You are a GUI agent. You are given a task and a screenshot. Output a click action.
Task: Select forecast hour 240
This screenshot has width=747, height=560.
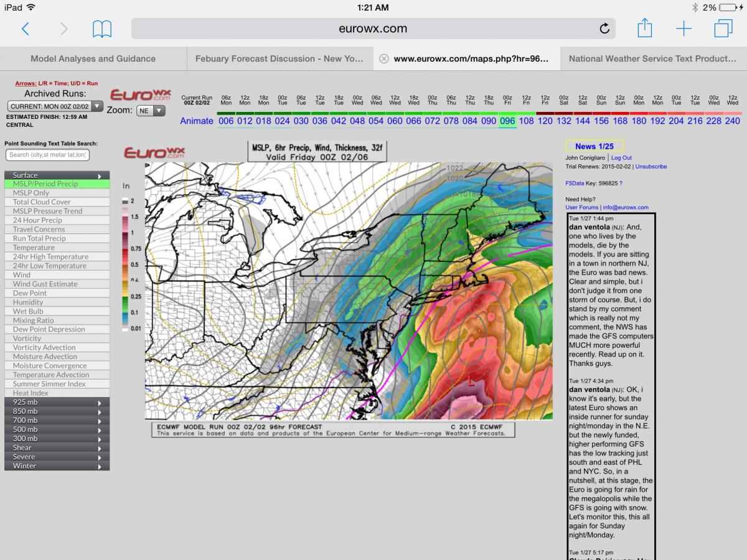point(733,121)
